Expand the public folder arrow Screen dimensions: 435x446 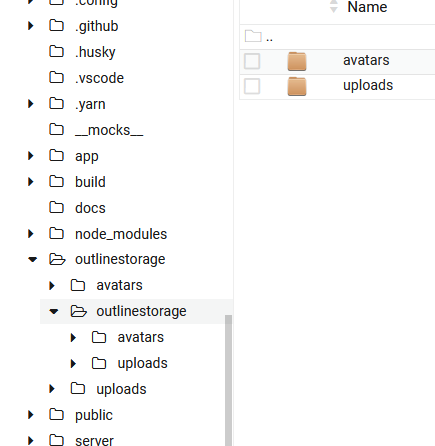(x=31, y=415)
